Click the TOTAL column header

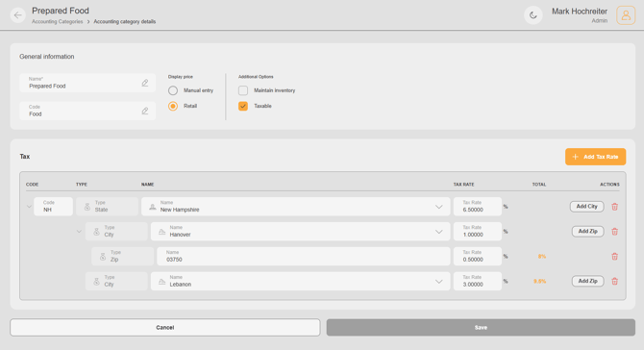click(539, 185)
